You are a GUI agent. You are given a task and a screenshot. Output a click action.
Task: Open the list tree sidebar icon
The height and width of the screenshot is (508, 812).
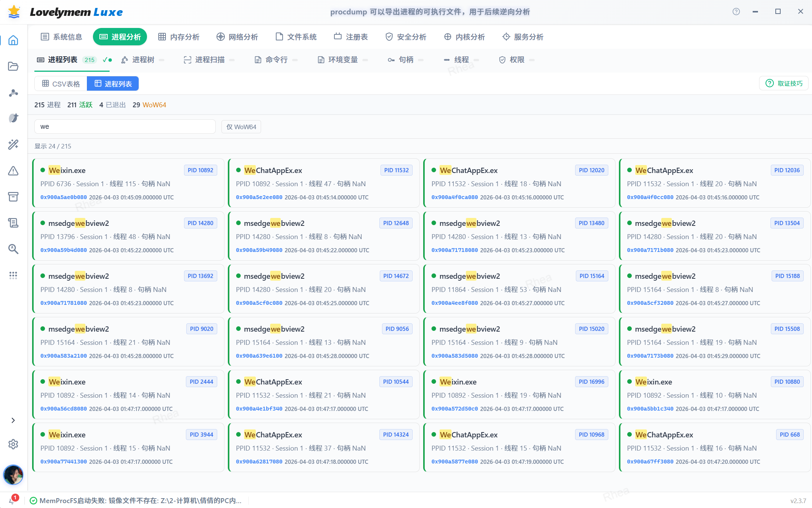click(x=13, y=223)
